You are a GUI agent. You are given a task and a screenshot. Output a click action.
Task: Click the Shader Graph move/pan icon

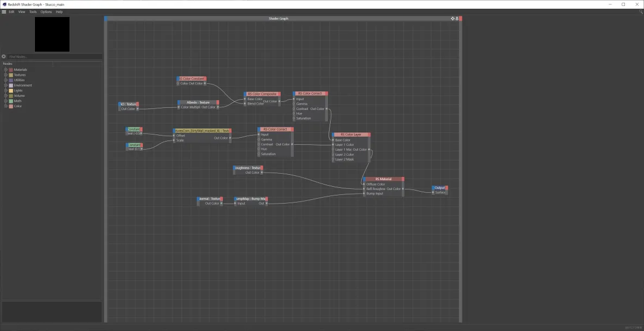[453, 19]
